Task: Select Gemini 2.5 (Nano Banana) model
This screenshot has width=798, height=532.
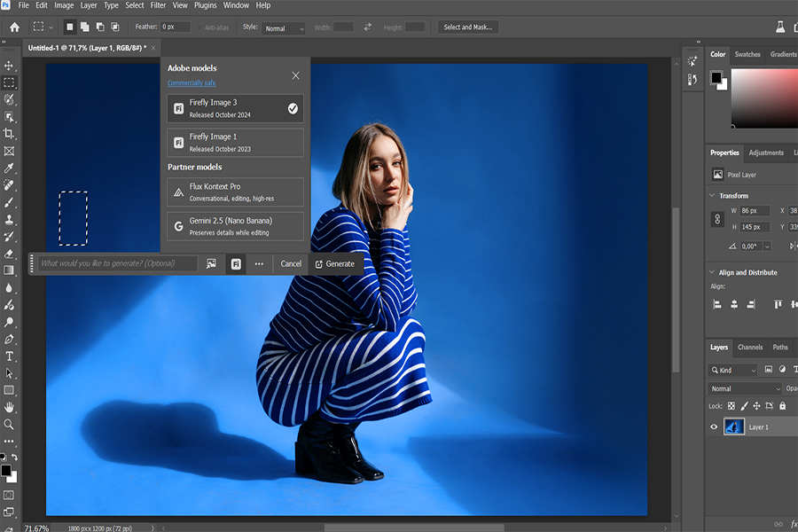Action: click(x=235, y=226)
